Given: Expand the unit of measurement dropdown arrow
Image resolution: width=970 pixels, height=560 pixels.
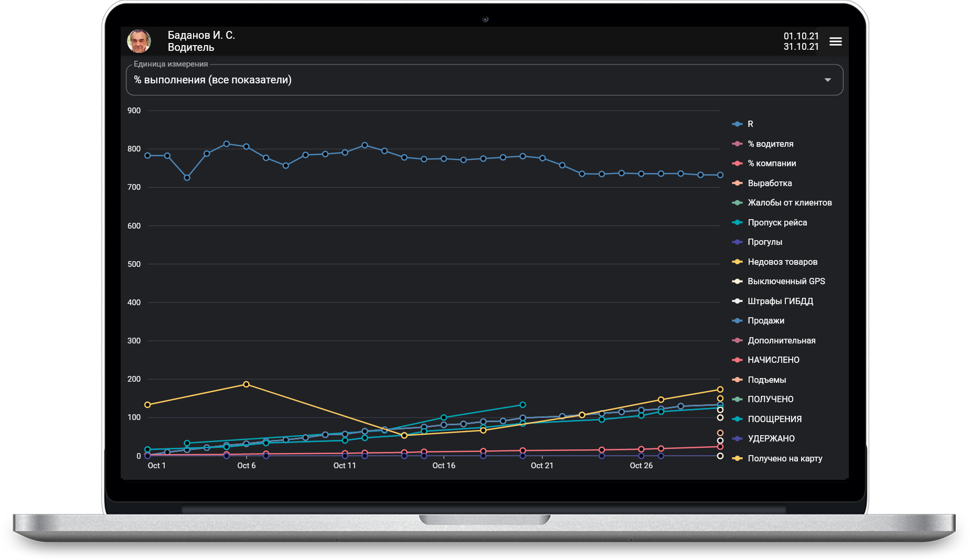Looking at the screenshot, I should tap(827, 80).
